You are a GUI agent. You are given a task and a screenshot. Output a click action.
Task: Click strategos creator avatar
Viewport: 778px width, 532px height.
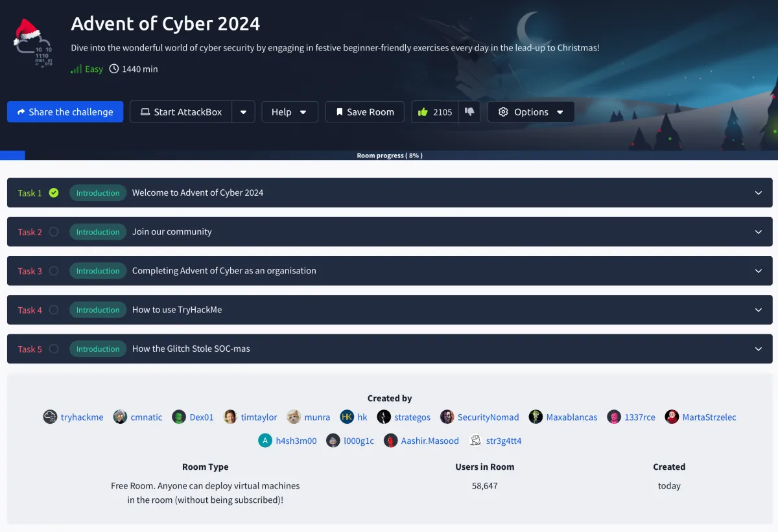(x=384, y=417)
